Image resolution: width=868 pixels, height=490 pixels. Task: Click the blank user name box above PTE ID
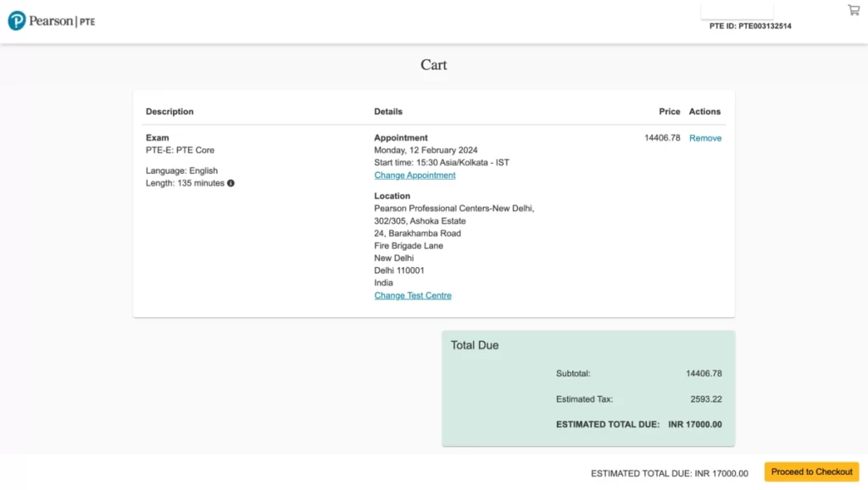point(737,10)
